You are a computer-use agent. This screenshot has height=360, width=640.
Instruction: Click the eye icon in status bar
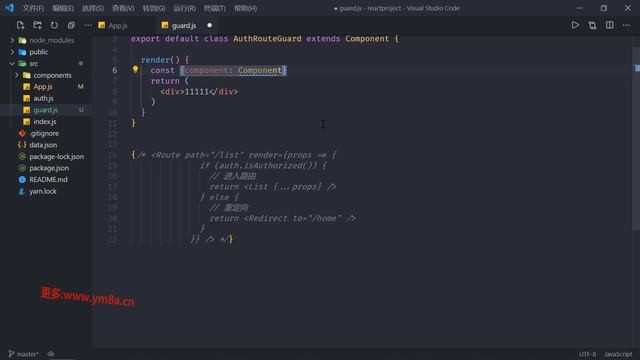pyautogui.click(x=51, y=354)
